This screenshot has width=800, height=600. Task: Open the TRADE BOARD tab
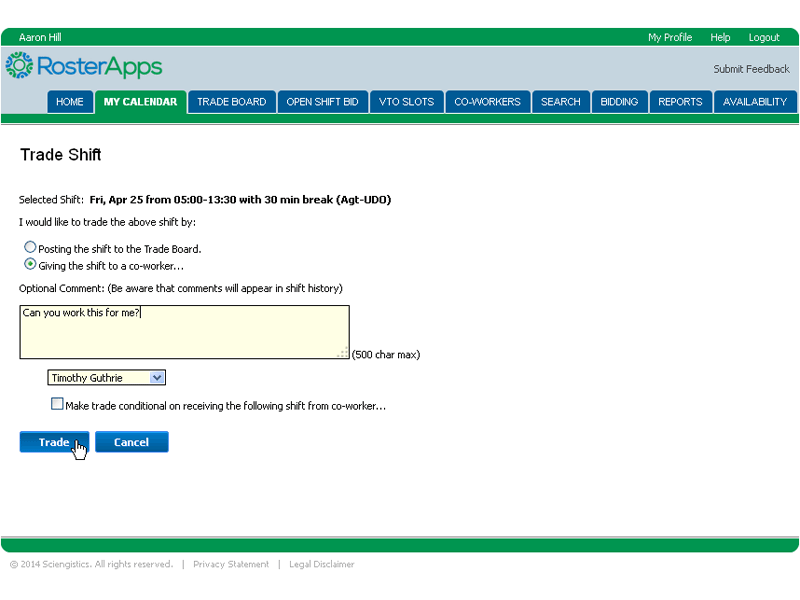[231, 102]
